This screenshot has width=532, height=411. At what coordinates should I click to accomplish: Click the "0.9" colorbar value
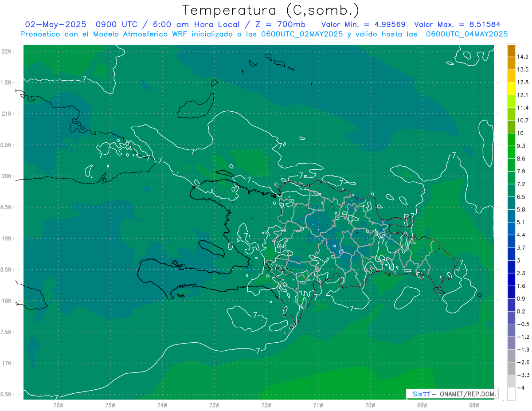point(521,299)
